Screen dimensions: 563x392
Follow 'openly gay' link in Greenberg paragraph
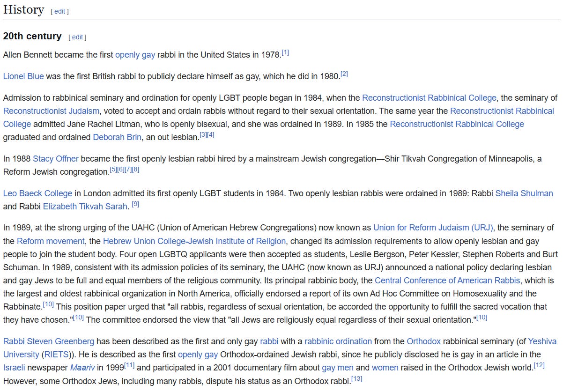198,355
